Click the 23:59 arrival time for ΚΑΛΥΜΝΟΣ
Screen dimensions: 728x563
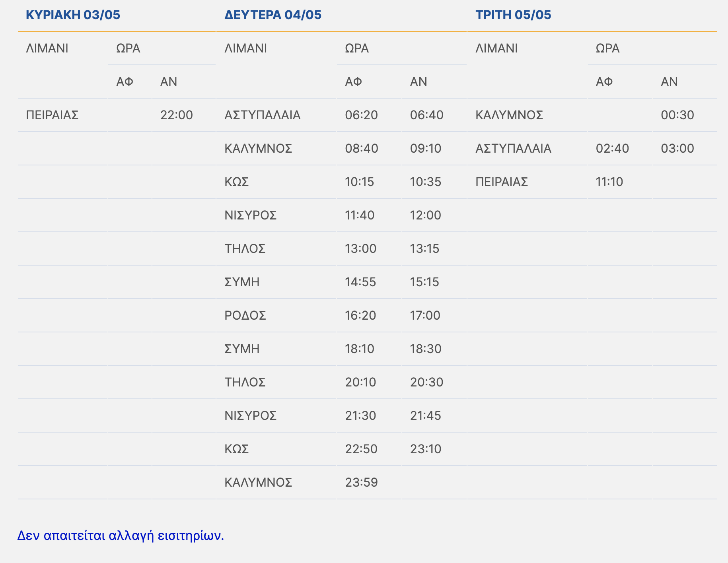click(x=361, y=482)
